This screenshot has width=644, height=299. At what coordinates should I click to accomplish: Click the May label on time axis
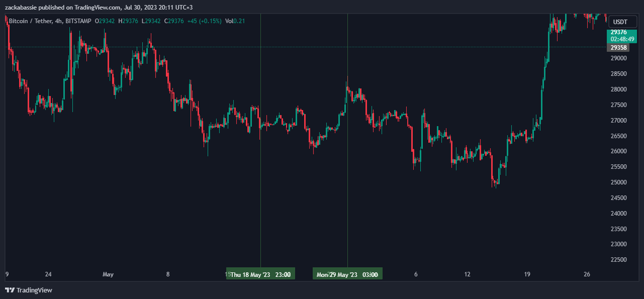(108, 274)
